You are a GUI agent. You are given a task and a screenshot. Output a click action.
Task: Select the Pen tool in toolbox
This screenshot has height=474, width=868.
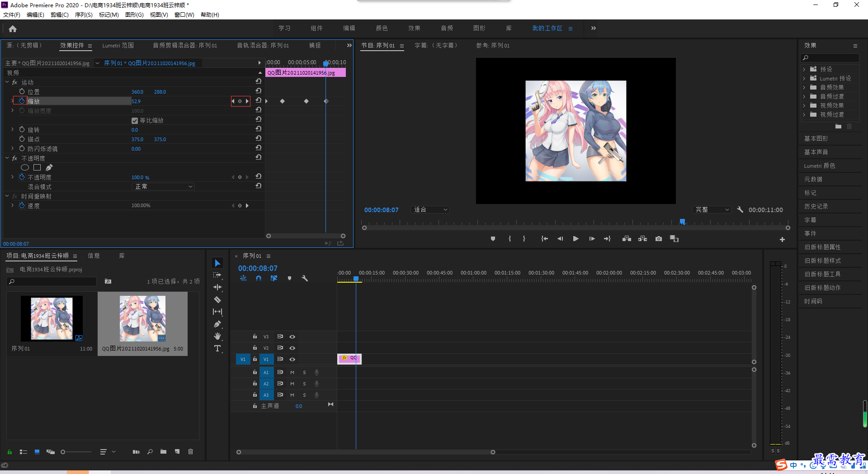pos(217,324)
